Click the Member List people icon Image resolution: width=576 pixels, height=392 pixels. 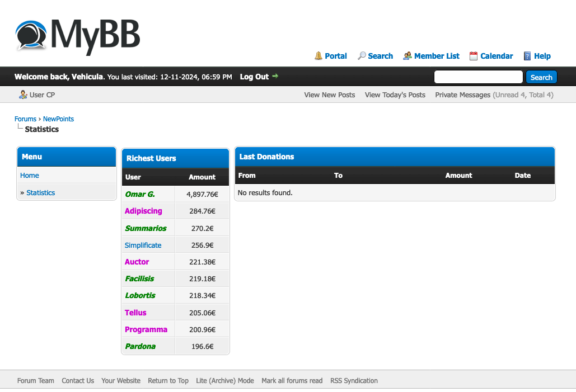(x=407, y=56)
